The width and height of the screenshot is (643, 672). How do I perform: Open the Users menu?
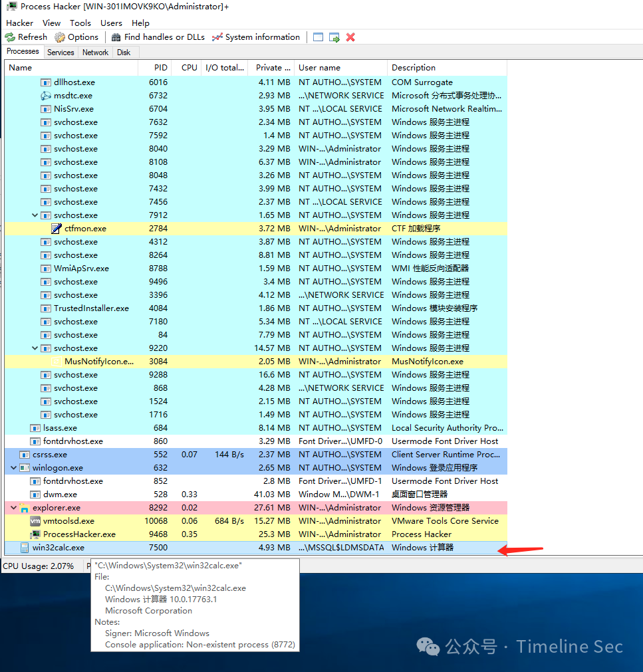tap(111, 23)
